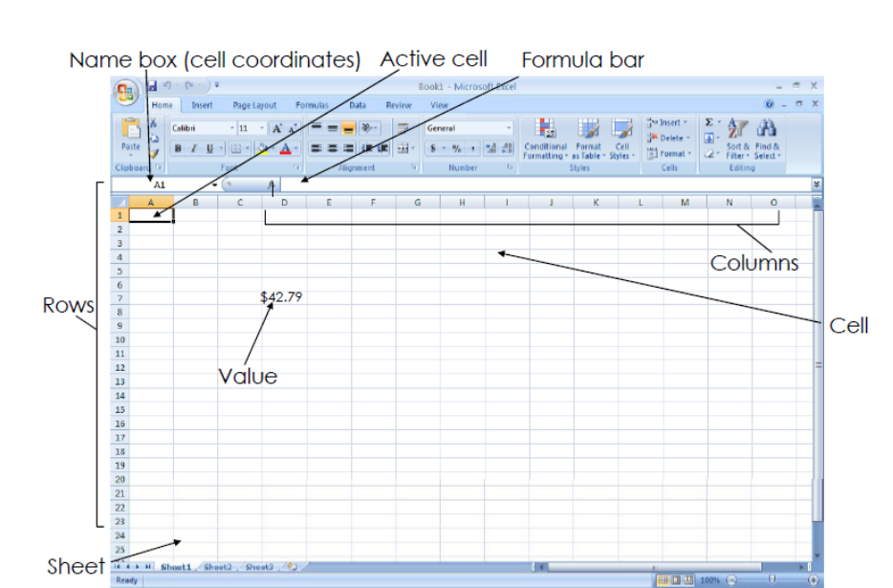Cut selection with the scissors icon
Viewport: 893px width, 588px height.
[153, 122]
